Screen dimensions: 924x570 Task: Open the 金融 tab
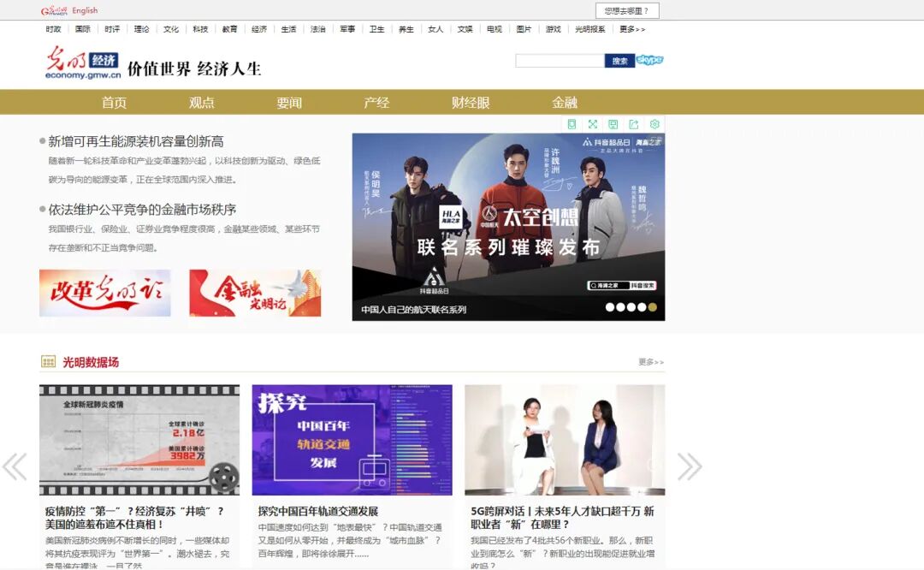[565, 103]
